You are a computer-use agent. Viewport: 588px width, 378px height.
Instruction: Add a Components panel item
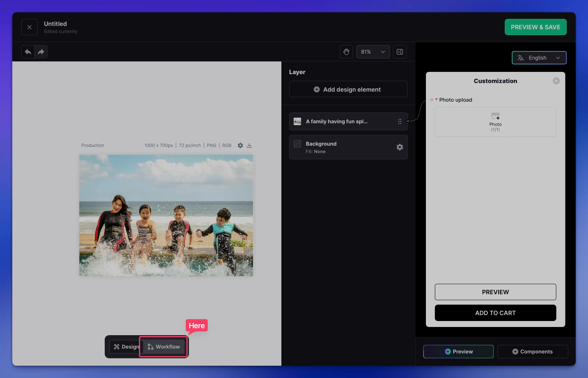tap(532, 352)
